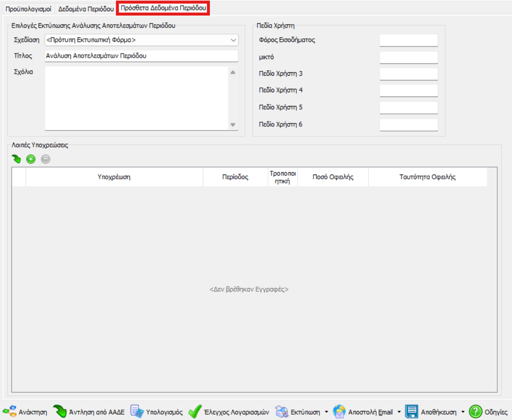Click the green arrow icon above the obligations table
512x420 pixels.
[x=17, y=159]
